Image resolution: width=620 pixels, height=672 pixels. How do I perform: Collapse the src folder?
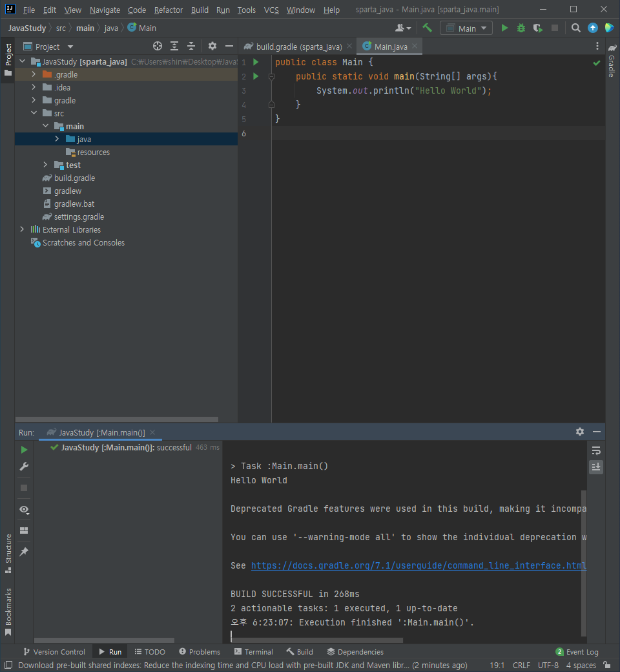coord(34,113)
